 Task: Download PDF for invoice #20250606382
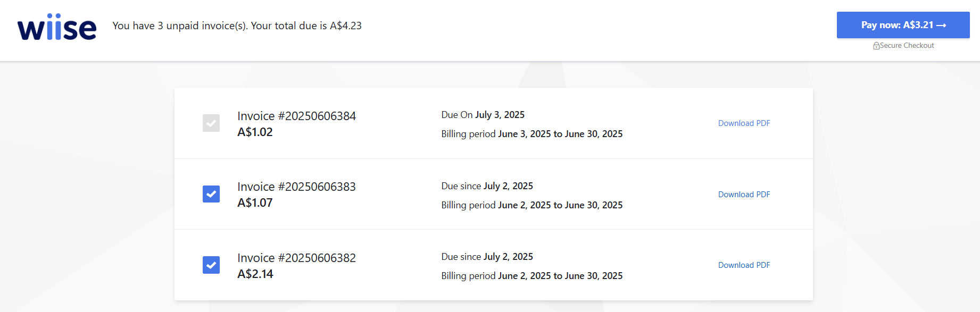pyautogui.click(x=744, y=265)
